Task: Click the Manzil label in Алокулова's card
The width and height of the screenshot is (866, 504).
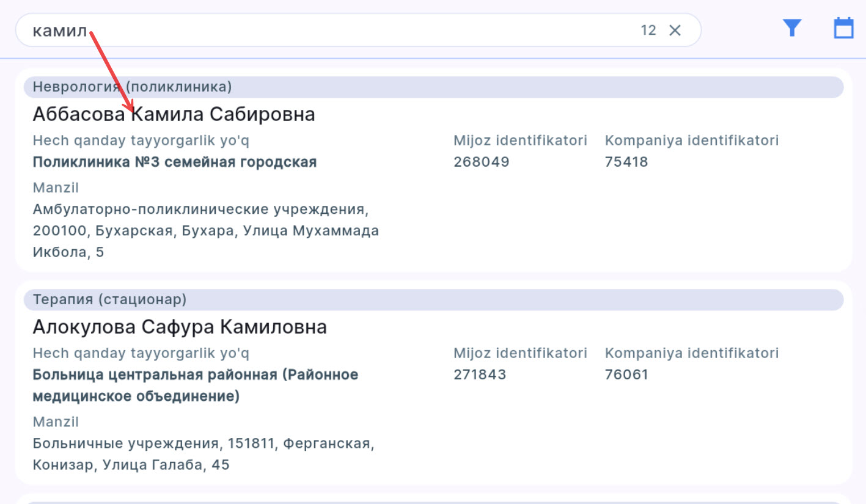Action: (56, 422)
